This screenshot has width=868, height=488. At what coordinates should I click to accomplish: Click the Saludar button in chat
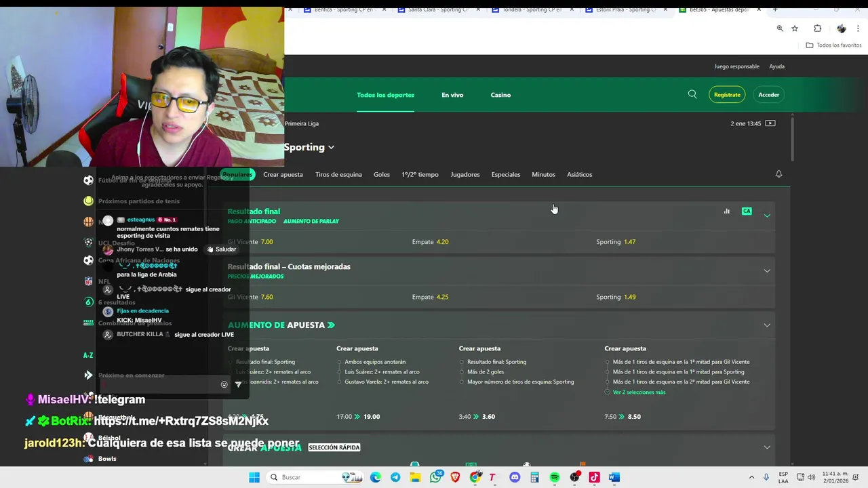pyautogui.click(x=221, y=249)
